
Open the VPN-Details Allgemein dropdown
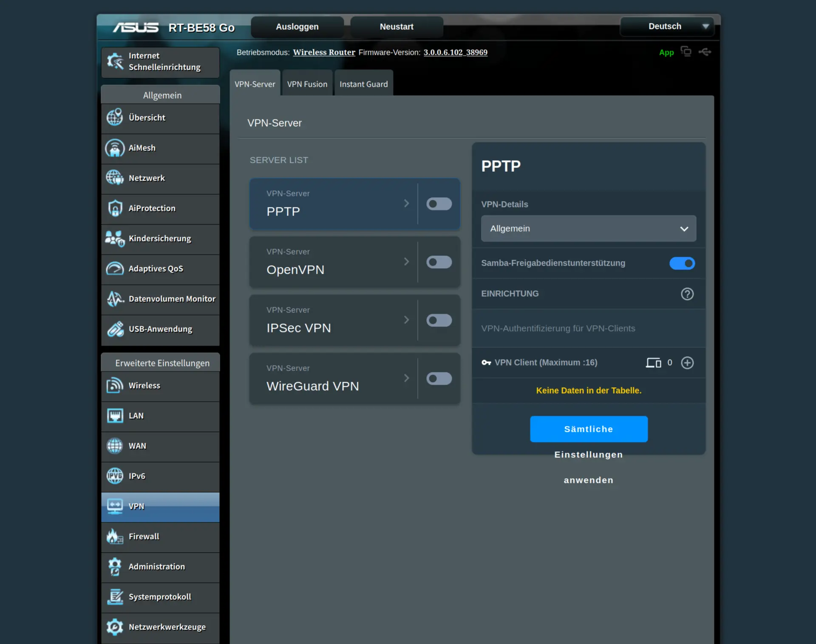coord(588,229)
